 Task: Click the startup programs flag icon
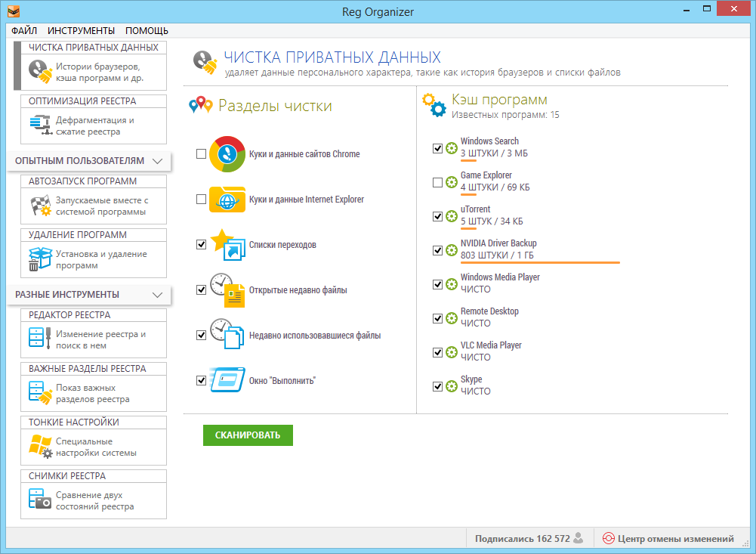41,206
